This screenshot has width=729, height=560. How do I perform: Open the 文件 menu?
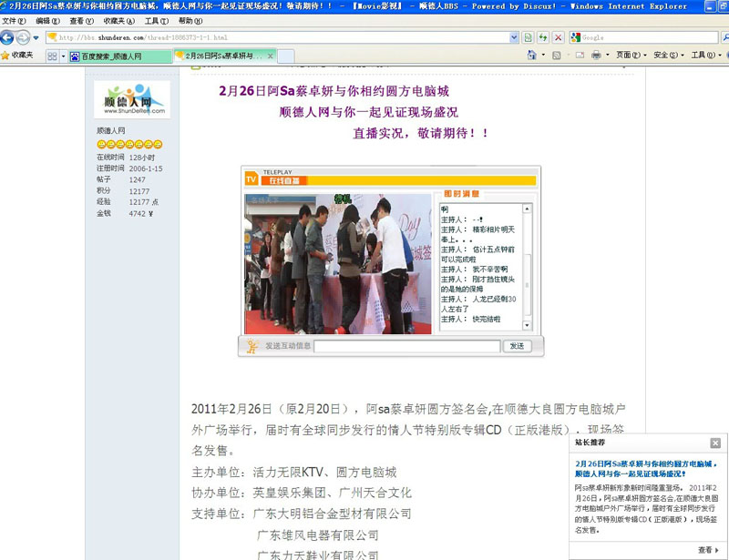14,21
